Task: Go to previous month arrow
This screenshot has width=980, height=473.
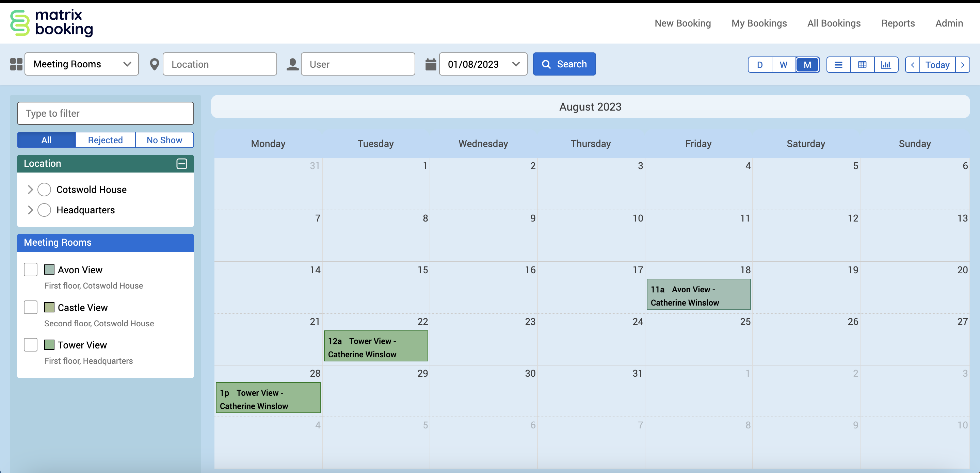Action: click(912, 65)
